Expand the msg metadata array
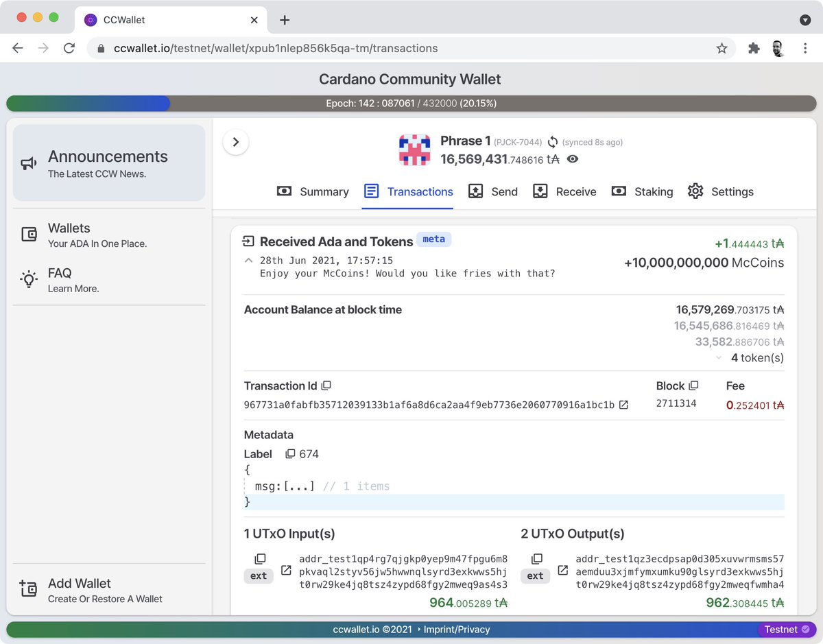 tap(299, 486)
